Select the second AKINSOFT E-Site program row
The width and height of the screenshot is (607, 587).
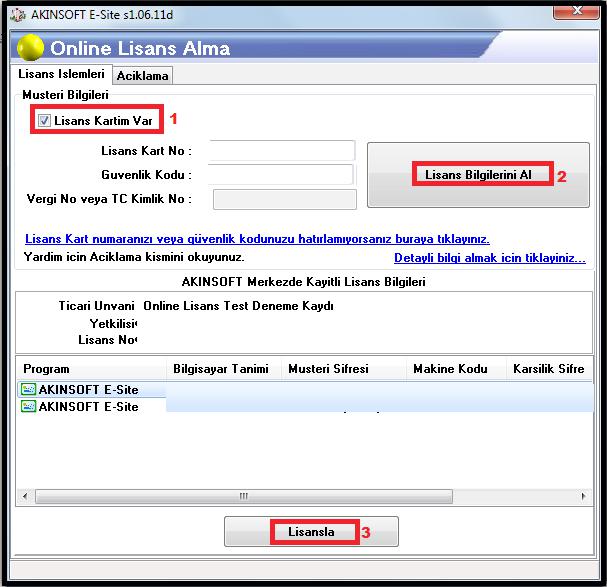(x=305, y=407)
